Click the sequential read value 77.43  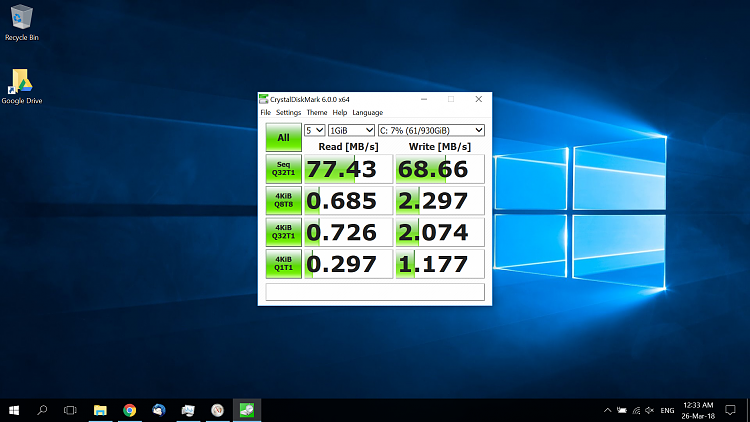point(348,169)
